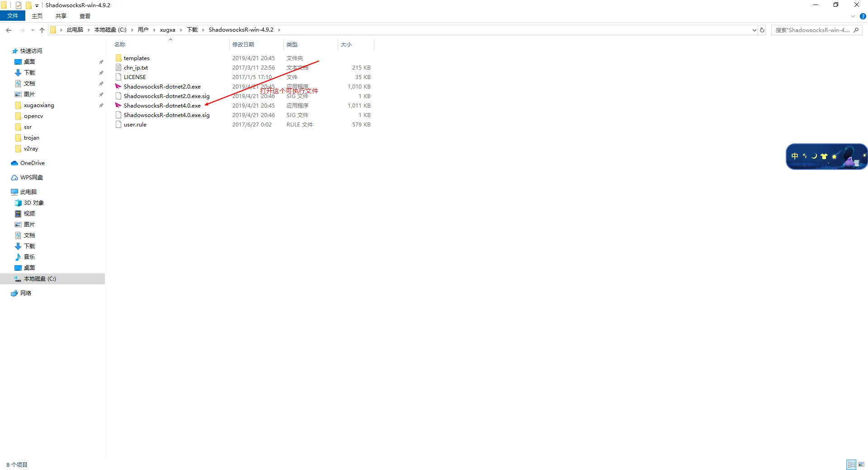Image resolution: width=868 pixels, height=470 pixels.
Task: Select 此电脑 in navigation pane
Action: (x=28, y=192)
